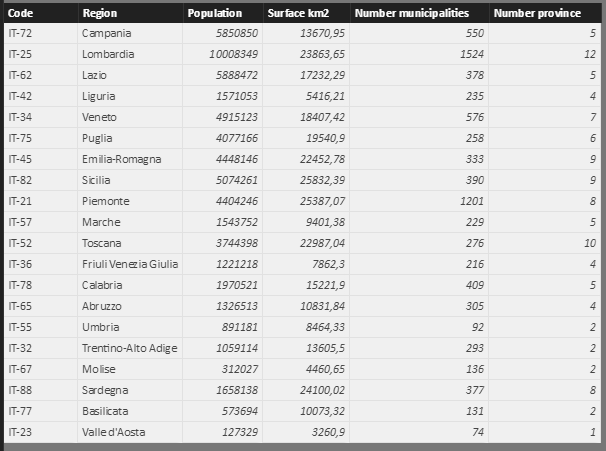Click the Friuli Venezia Giulia cell
Screen dimensions: 606x451
coord(129,264)
